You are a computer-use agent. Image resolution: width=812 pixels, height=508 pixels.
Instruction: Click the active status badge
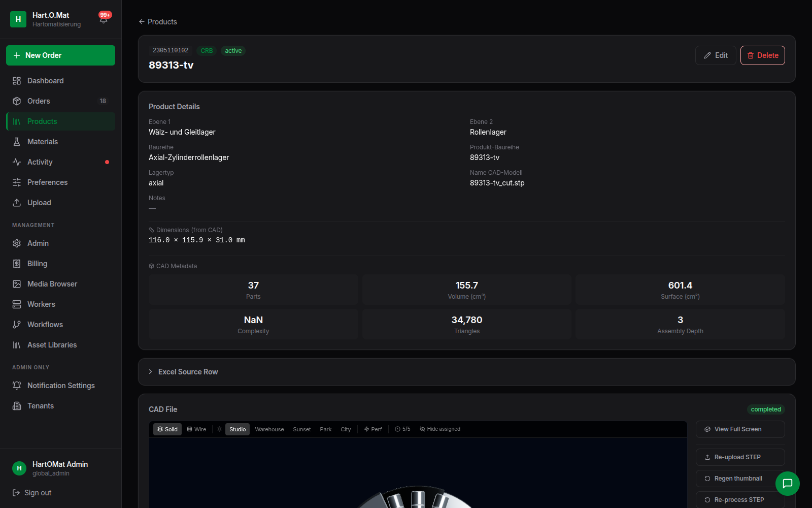click(233, 51)
